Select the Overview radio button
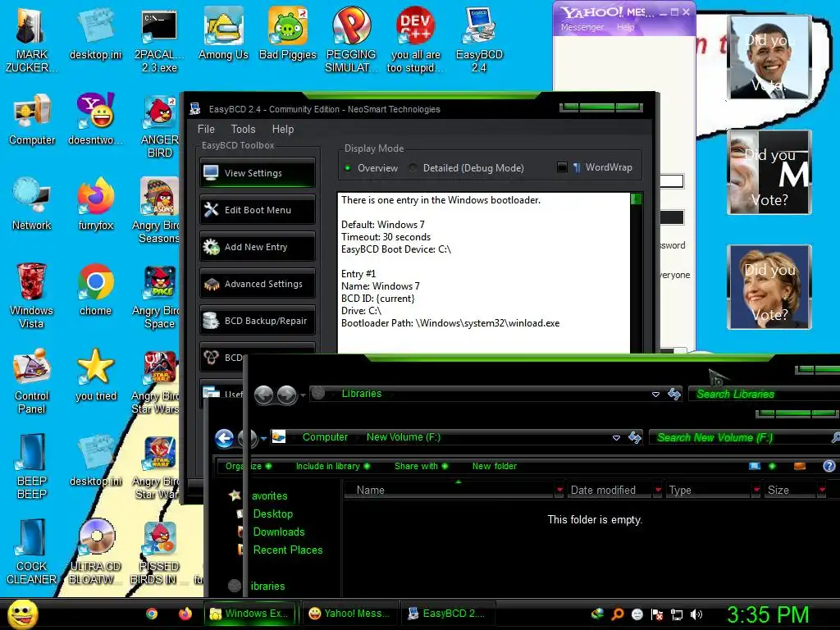This screenshot has width=840, height=630. [348, 167]
